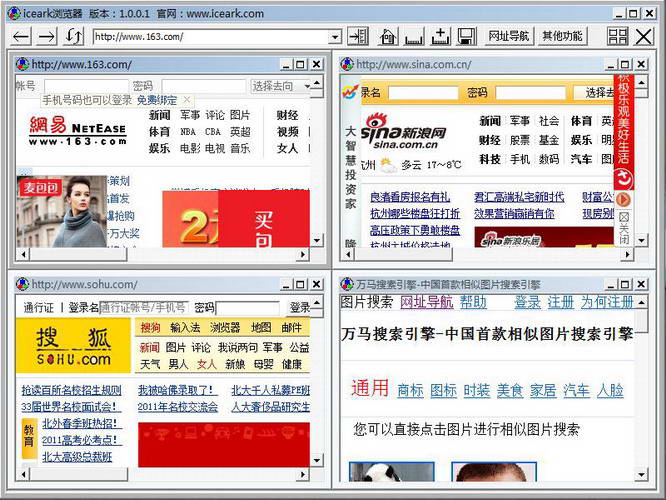Click the go-to-address arrow icon beside URL bar
This screenshot has height=500, width=666.
tap(358, 37)
